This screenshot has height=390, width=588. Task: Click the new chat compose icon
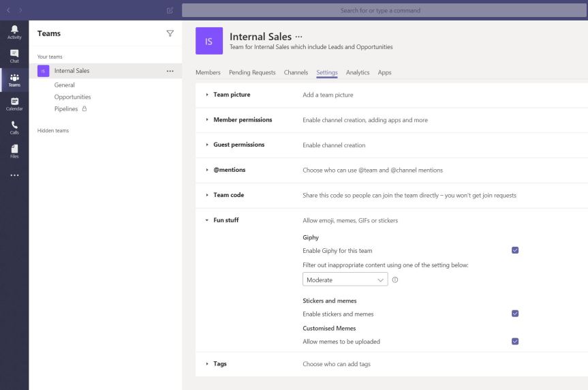(170, 10)
